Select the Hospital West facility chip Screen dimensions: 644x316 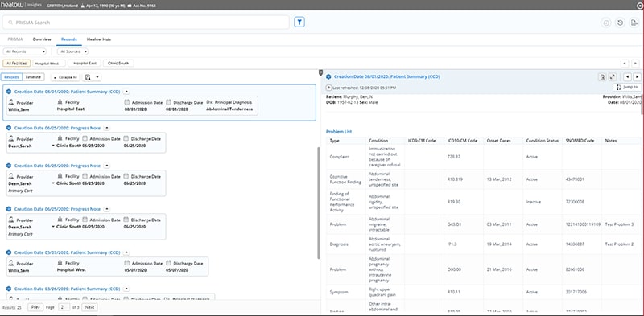(x=49, y=64)
